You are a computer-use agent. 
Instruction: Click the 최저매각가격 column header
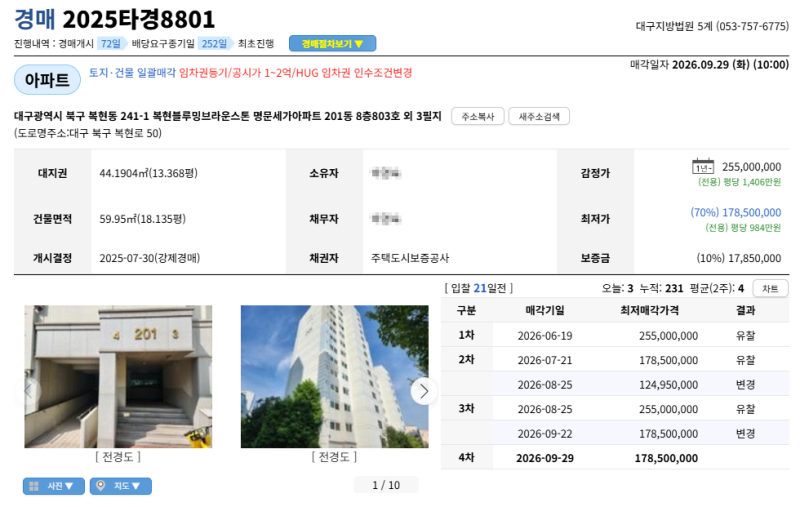point(649,310)
